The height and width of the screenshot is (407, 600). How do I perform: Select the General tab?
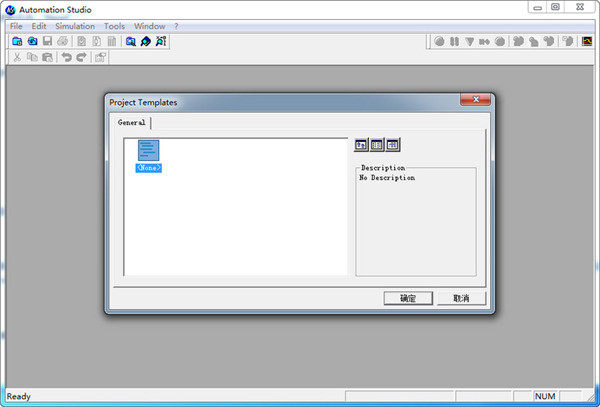(132, 122)
